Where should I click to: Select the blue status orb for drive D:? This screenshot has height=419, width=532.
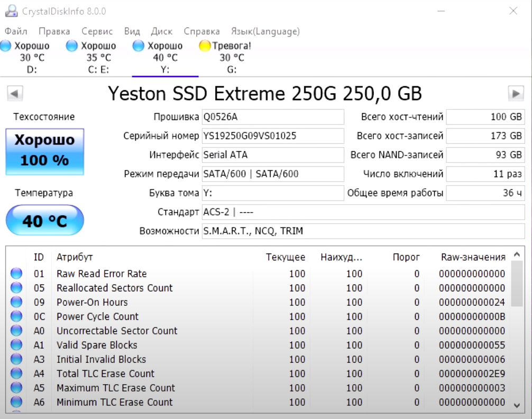[6, 45]
